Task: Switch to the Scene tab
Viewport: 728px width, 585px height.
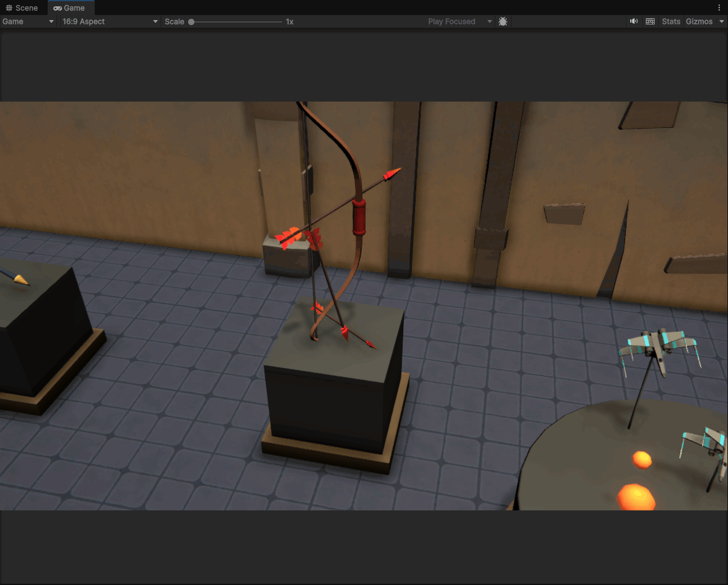Action: tap(22, 8)
